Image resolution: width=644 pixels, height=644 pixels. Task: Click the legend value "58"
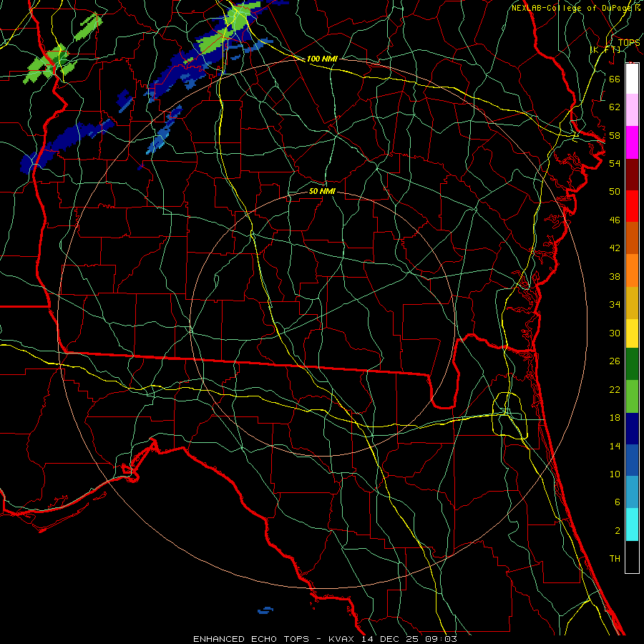(x=615, y=135)
